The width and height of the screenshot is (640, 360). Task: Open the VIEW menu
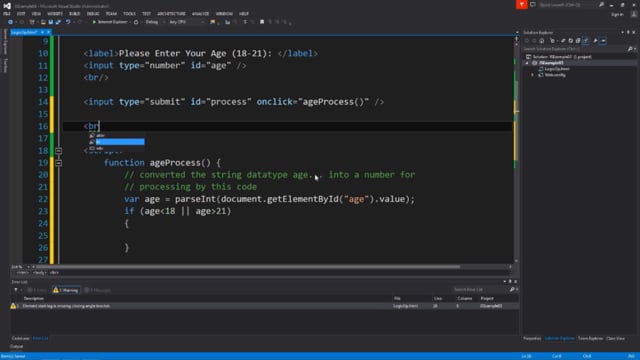point(36,14)
